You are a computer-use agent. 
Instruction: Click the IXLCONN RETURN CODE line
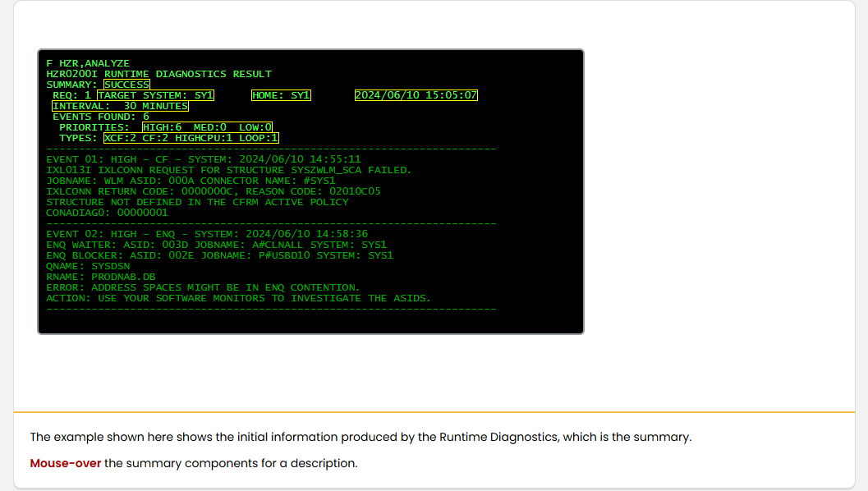pyautogui.click(x=214, y=191)
